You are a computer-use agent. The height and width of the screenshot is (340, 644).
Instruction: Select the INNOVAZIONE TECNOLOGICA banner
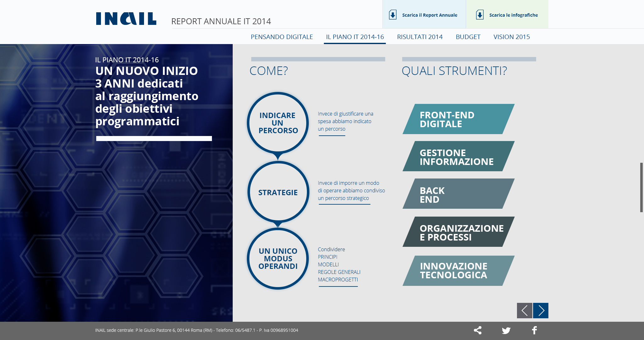(x=458, y=271)
